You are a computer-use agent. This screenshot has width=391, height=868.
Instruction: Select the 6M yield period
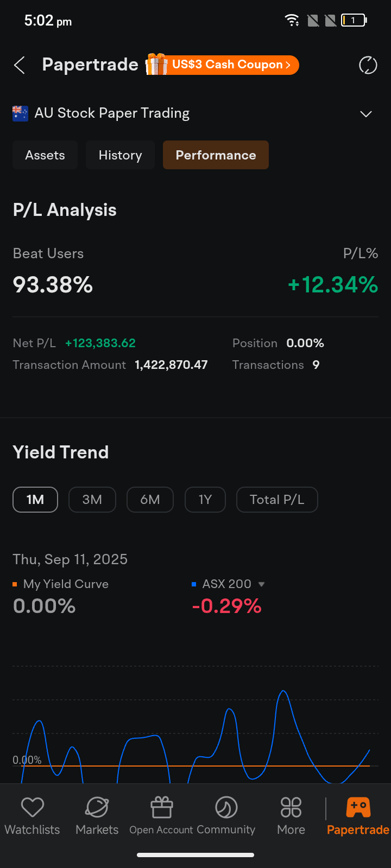(x=150, y=500)
